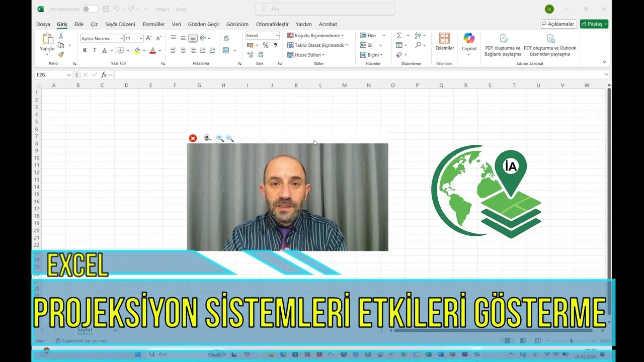Click the comma style icon

[275, 45]
